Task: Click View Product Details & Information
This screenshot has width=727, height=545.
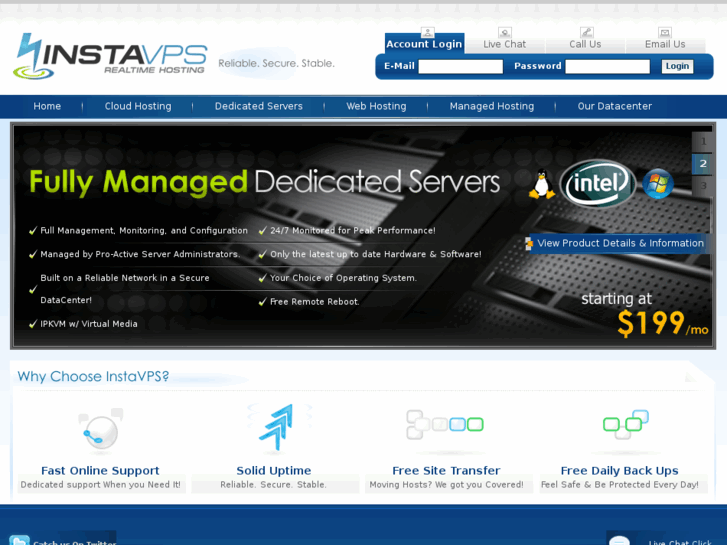Action: [x=620, y=243]
